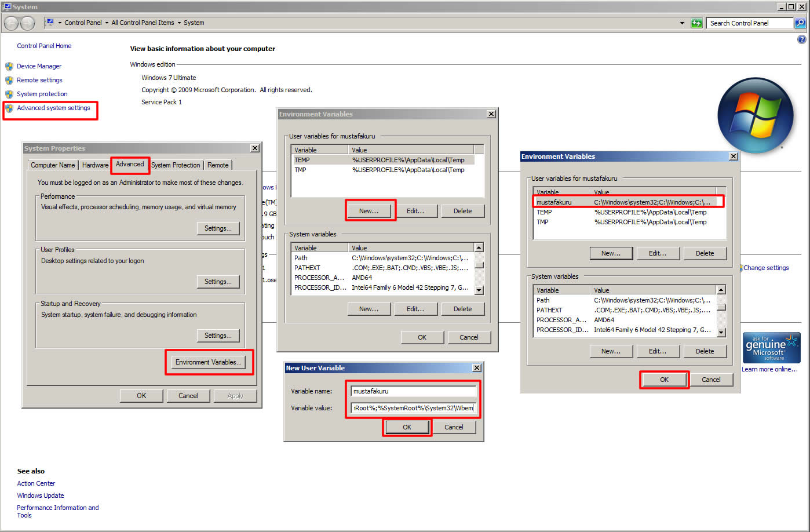Click the shield icon beside System protection

tap(9, 94)
